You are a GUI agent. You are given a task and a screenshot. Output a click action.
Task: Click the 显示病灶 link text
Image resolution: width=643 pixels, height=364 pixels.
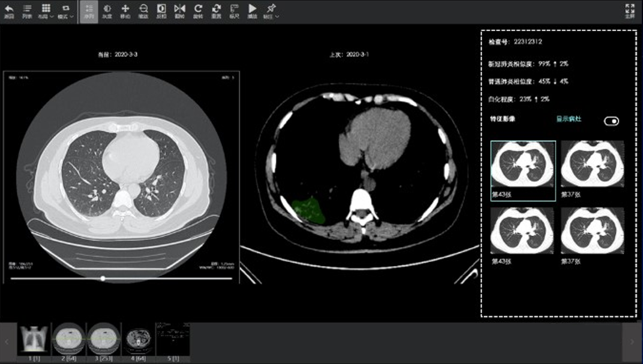(x=569, y=119)
